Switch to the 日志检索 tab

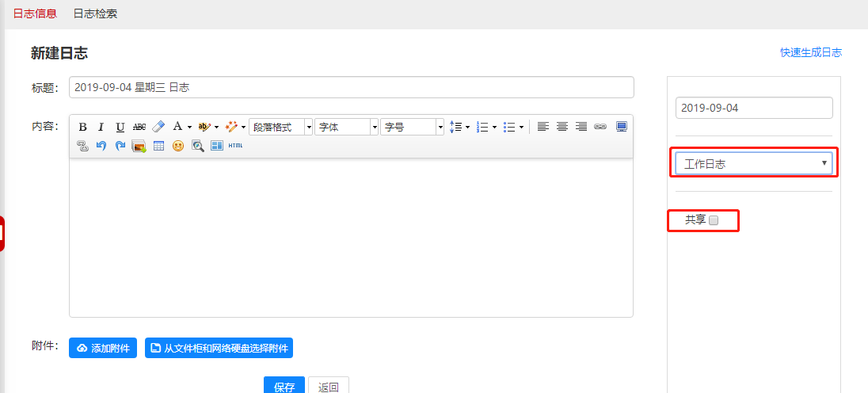95,13
